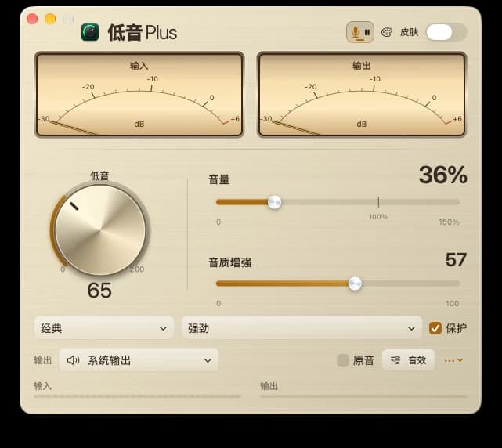Click the 音量 label
Image resolution: width=502 pixels, height=448 pixels.
coord(219,179)
